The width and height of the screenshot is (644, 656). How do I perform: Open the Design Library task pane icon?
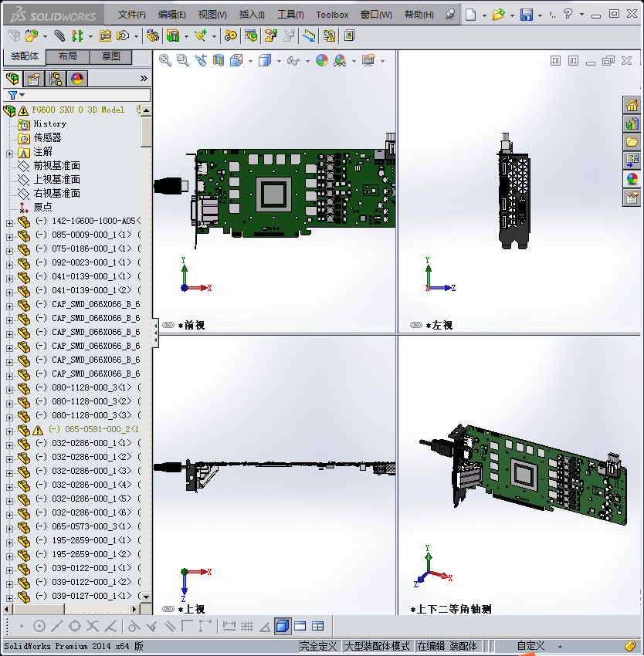632,123
